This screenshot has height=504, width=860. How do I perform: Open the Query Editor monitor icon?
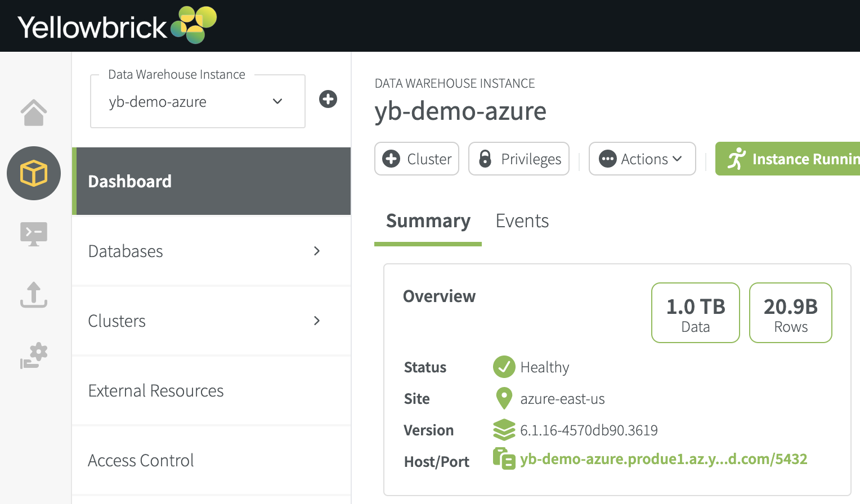[x=34, y=233]
